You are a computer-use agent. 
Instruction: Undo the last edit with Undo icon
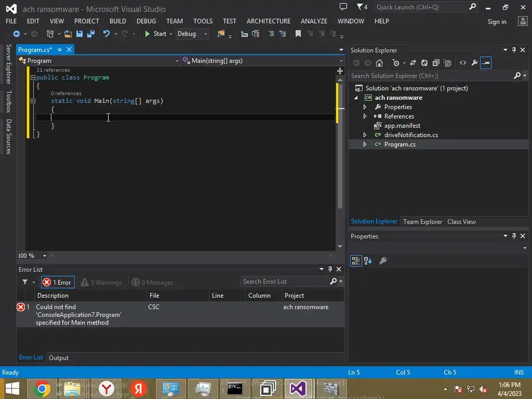coord(106,34)
